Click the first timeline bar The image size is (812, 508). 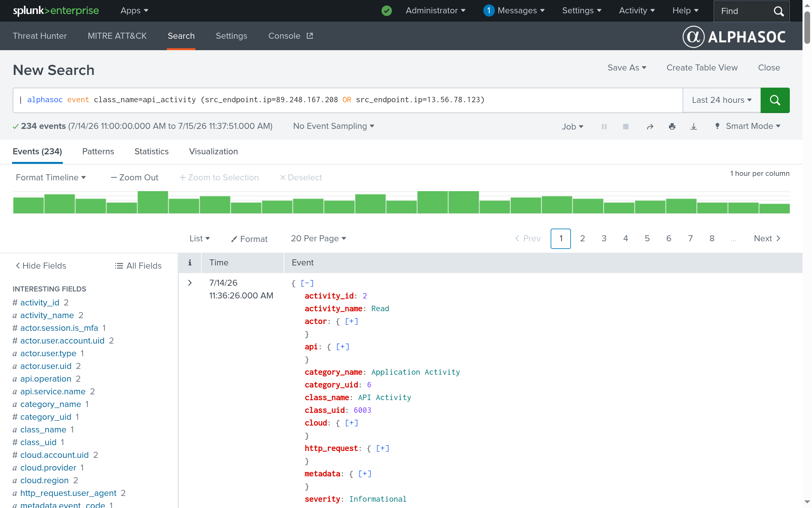point(29,205)
